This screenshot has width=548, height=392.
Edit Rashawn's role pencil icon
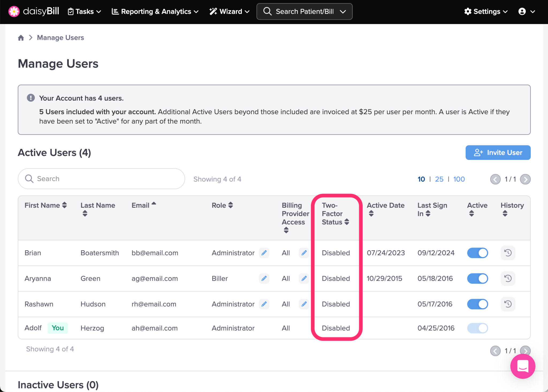(x=264, y=304)
